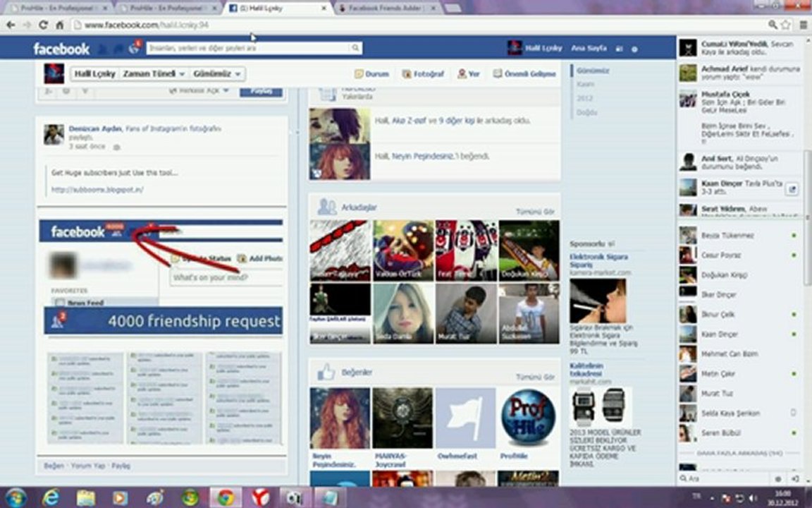
Task: Focus the Facebook search field
Action: click(249, 48)
